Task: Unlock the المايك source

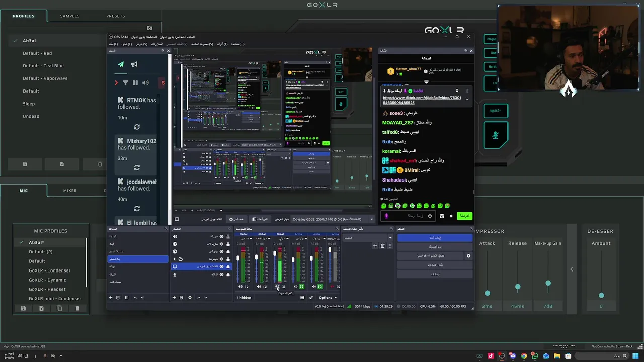Action: coord(228,274)
